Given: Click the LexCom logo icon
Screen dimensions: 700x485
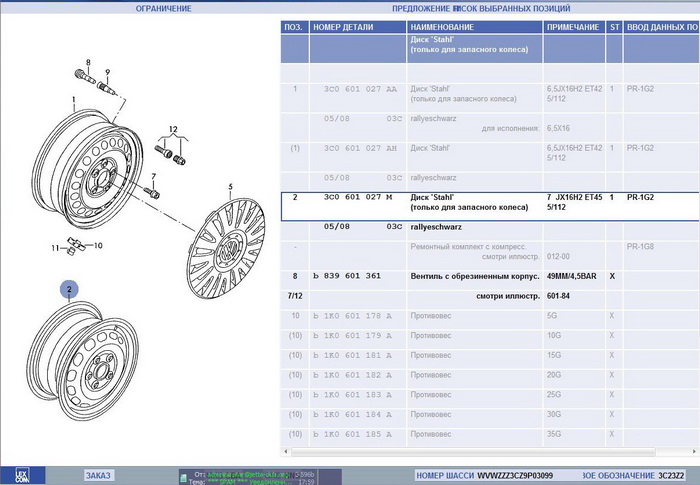Looking at the screenshot, I should pyautogui.click(x=22, y=475).
